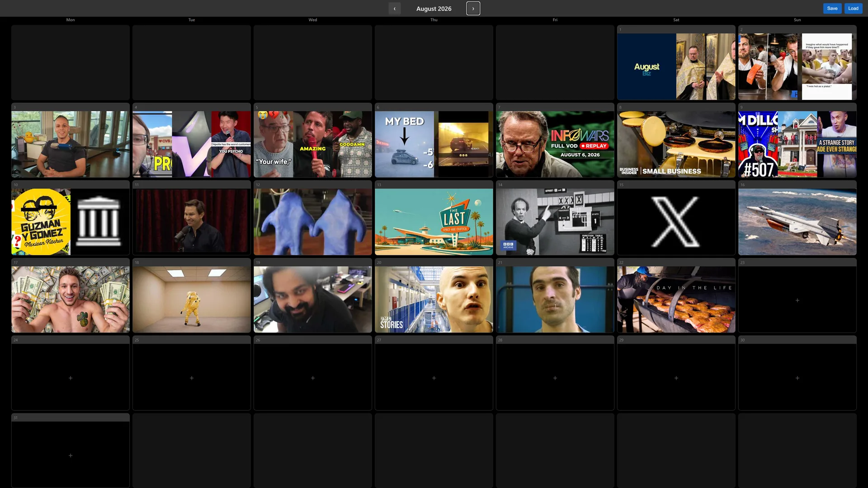This screenshot has width=868, height=488.
Task: Add a video to day 29
Action: pyautogui.click(x=676, y=378)
